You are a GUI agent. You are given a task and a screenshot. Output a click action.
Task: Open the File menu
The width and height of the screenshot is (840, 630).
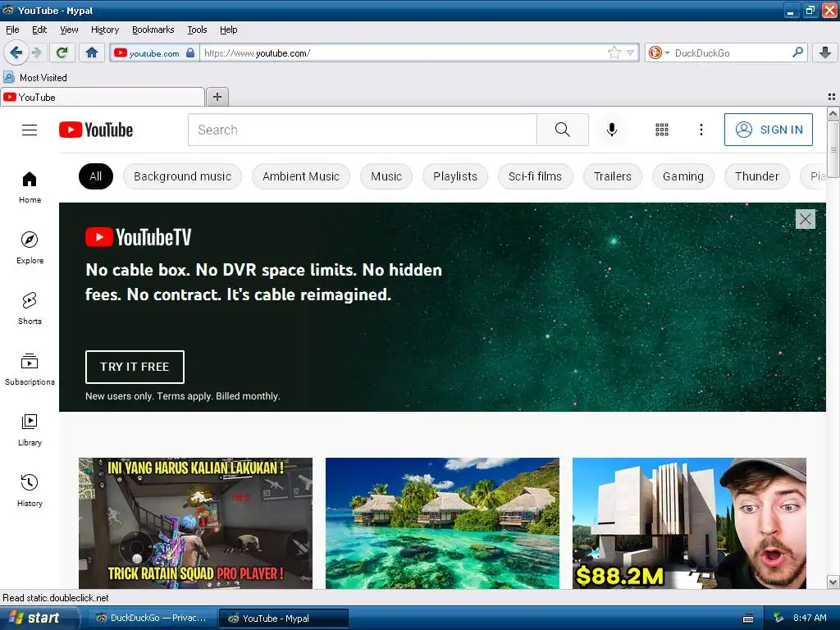(x=12, y=30)
